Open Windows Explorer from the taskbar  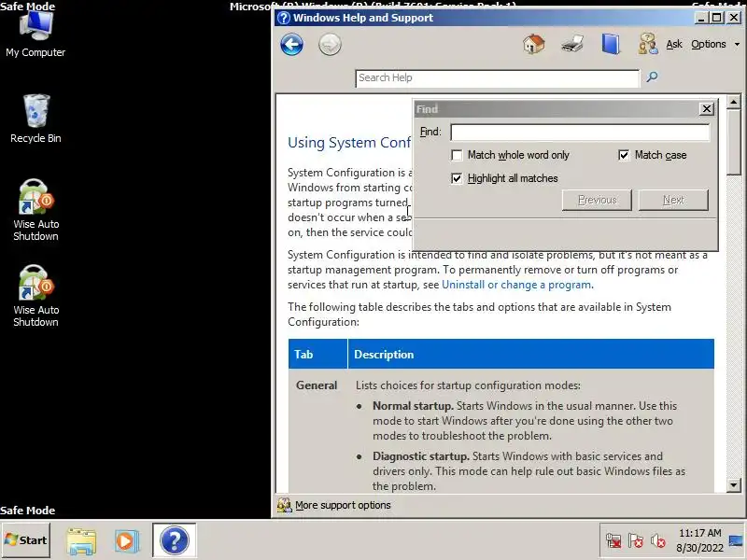tap(81, 541)
